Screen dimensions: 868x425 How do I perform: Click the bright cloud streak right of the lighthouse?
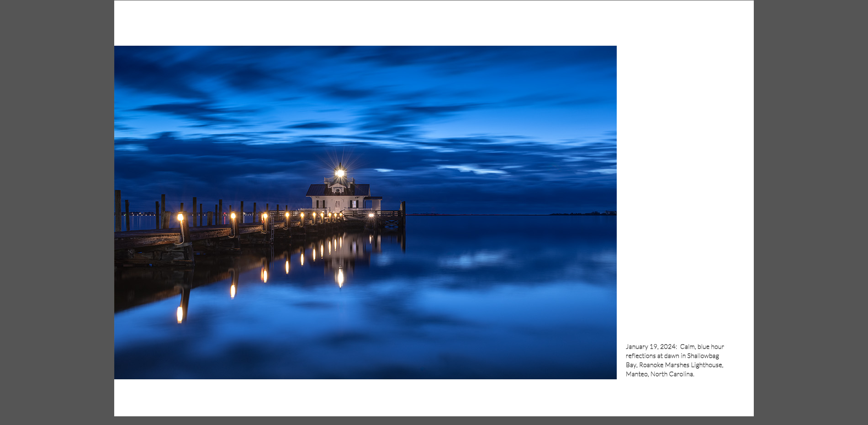coord(475,170)
